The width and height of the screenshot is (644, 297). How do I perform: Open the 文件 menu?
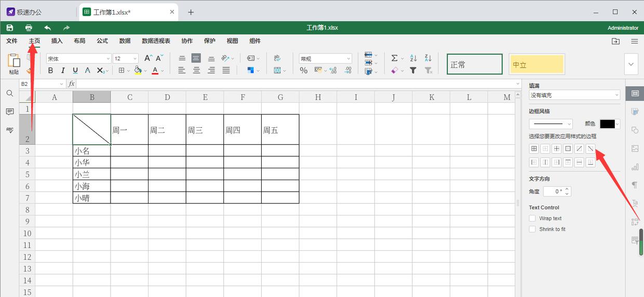(11, 41)
